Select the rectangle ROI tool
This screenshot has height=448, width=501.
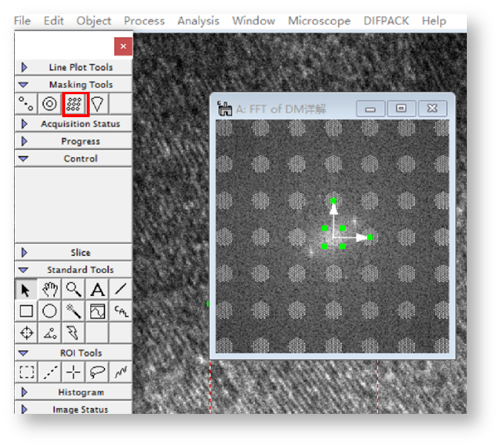[x=27, y=372]
